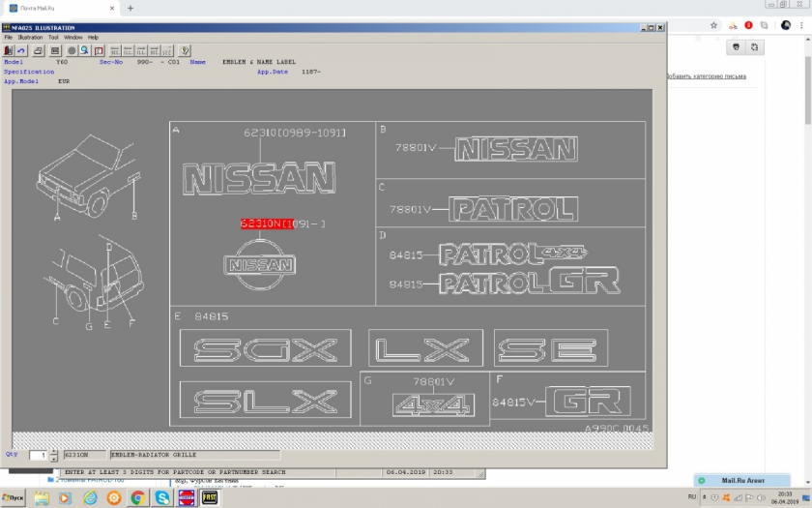This screenshot has width=812, height=508.
Task: Open the Chrome three-dot menu
Action: click(x=801, y=25)
